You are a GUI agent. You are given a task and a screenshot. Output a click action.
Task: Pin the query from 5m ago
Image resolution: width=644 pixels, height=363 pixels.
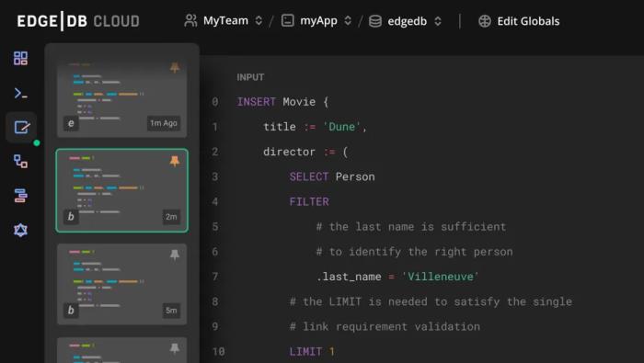[175, 255]
